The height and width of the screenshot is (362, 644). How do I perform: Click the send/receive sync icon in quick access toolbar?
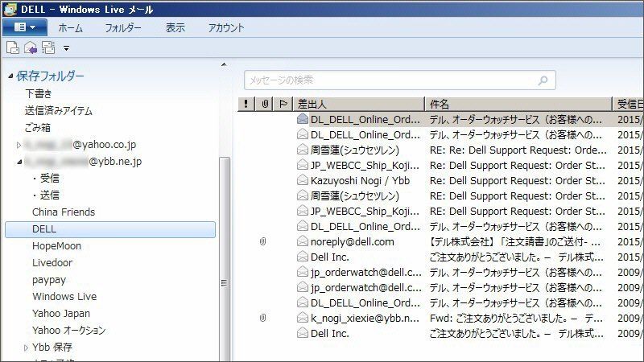(x=48, y=48)
